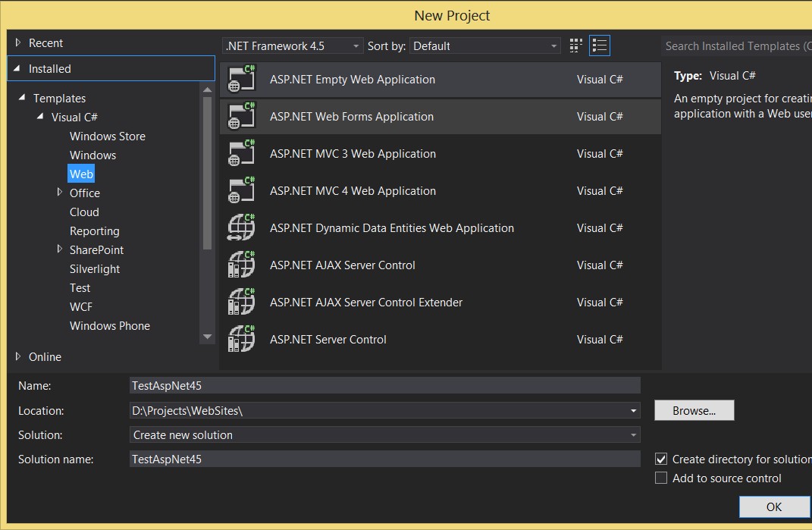Open the .NET Framework 4.5 version dropdown
The width and height of the screenshot is (812, 530).
tap(293, 46)
